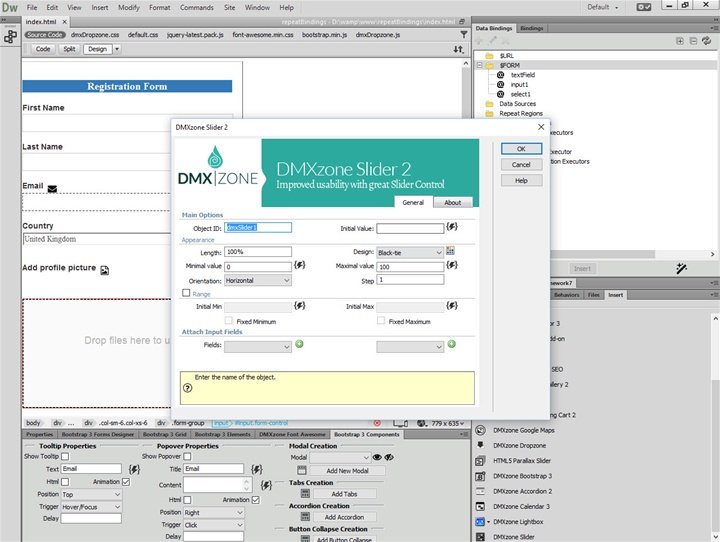The width and height of the screenshot is (720, 542).
Task: Click the dynamic binding icon beside Tooltip Text
Action: tap(134, 469)
